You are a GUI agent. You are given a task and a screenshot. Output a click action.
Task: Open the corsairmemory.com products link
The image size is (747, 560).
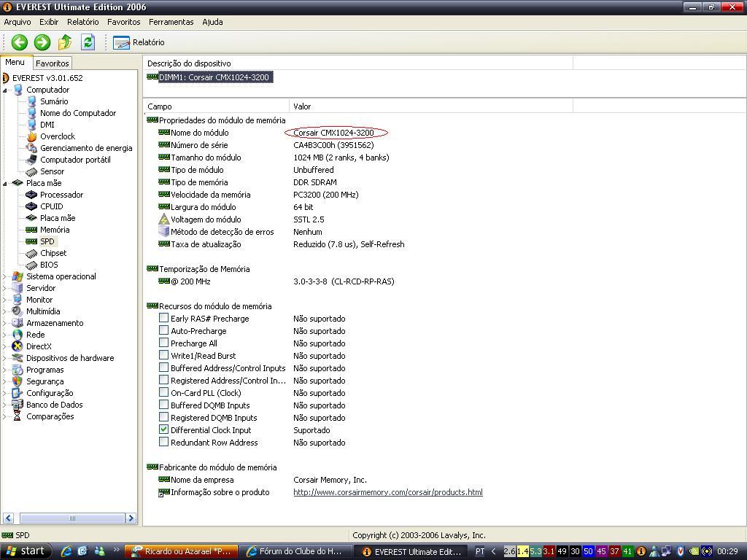[388, 492]
